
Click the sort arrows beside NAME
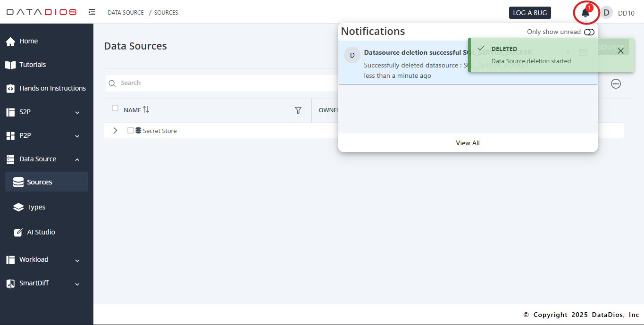[146, 110]
